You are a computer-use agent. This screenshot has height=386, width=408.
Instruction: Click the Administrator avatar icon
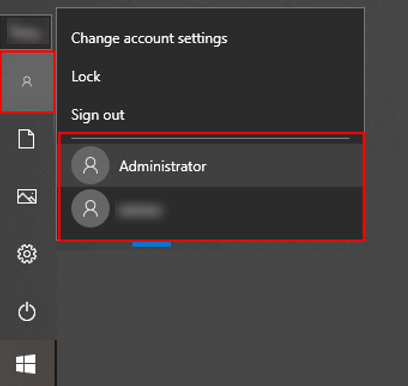coord(90,165)
